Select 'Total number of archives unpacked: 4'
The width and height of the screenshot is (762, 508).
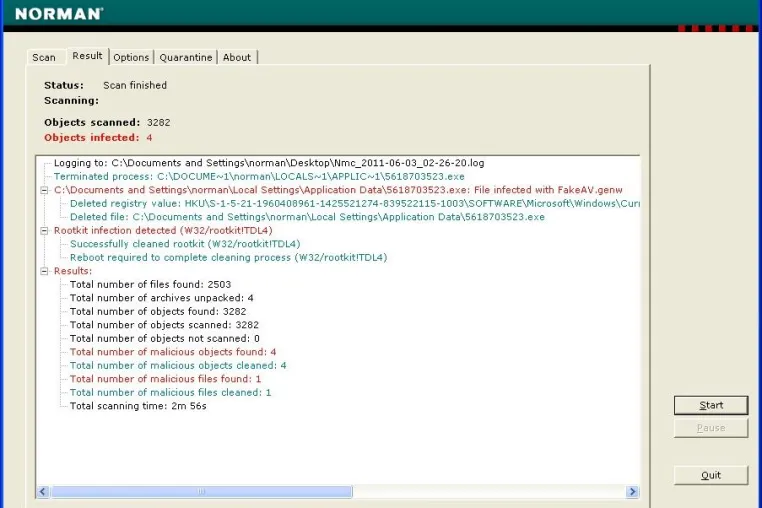(161, 298)
